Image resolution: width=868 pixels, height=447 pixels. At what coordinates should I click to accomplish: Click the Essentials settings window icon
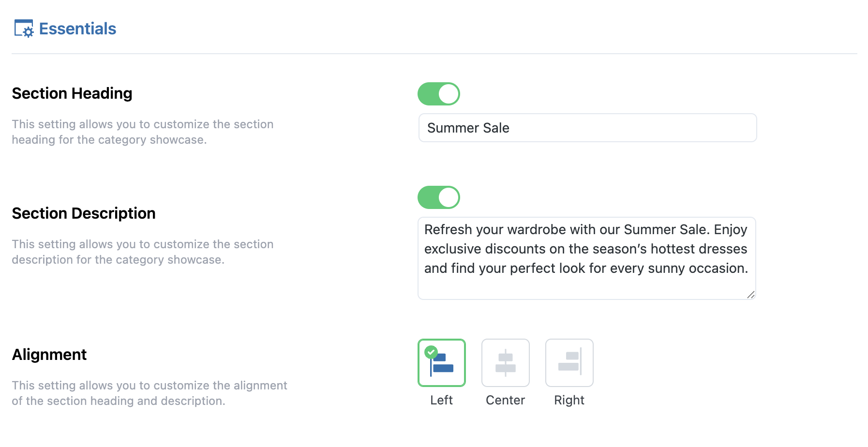[24, 29]
